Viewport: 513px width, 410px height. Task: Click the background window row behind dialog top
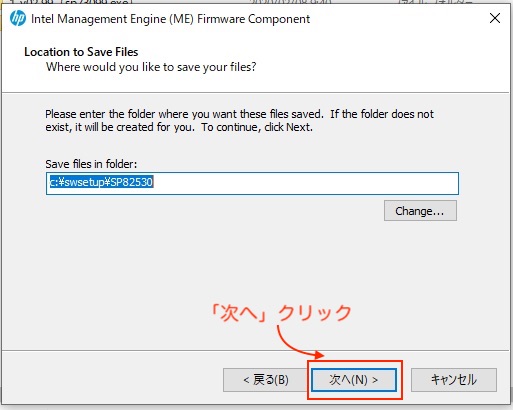click(x=256, y=2)
